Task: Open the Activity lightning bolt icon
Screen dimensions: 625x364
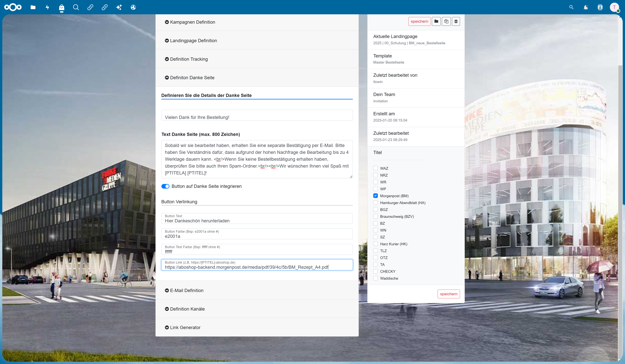Action: (x=47, y=7)
